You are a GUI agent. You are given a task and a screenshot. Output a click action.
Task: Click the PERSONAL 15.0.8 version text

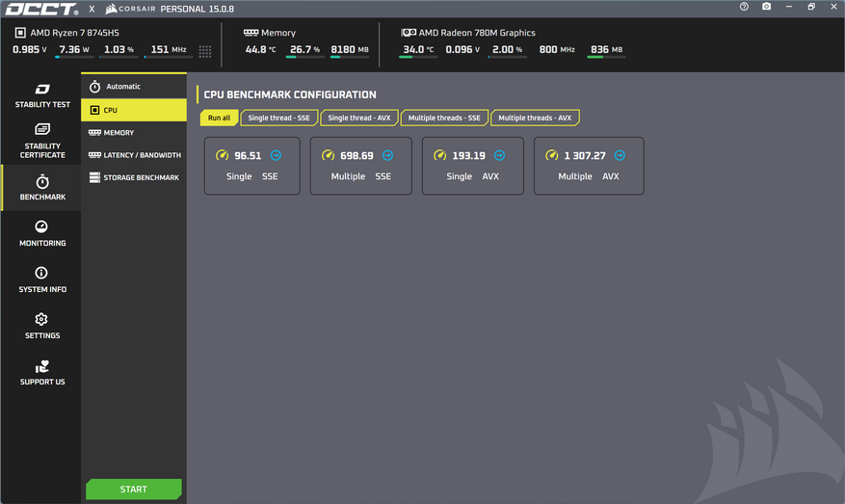click(x=198, y=10)
